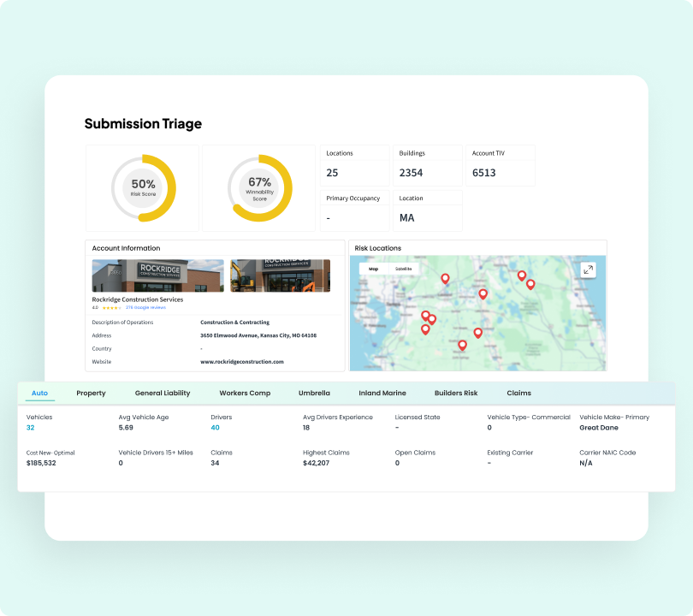Image resolution: width=693 pixels, height=616 pixels.
Task: View the Umbrella coverage tab
Action: coord(314,393)
